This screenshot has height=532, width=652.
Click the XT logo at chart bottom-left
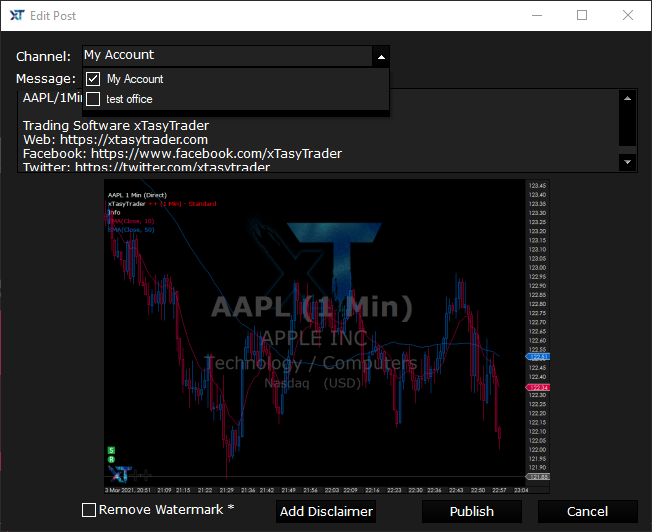pyautogui.click(x=120, y=474)
